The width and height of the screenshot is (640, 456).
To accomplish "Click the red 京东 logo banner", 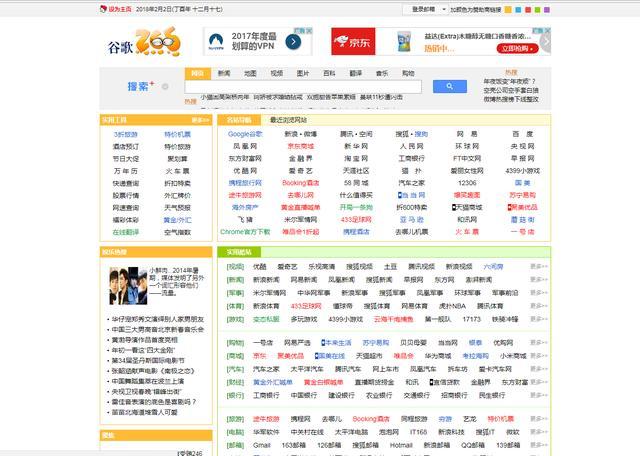I will [x=353, y=41].
